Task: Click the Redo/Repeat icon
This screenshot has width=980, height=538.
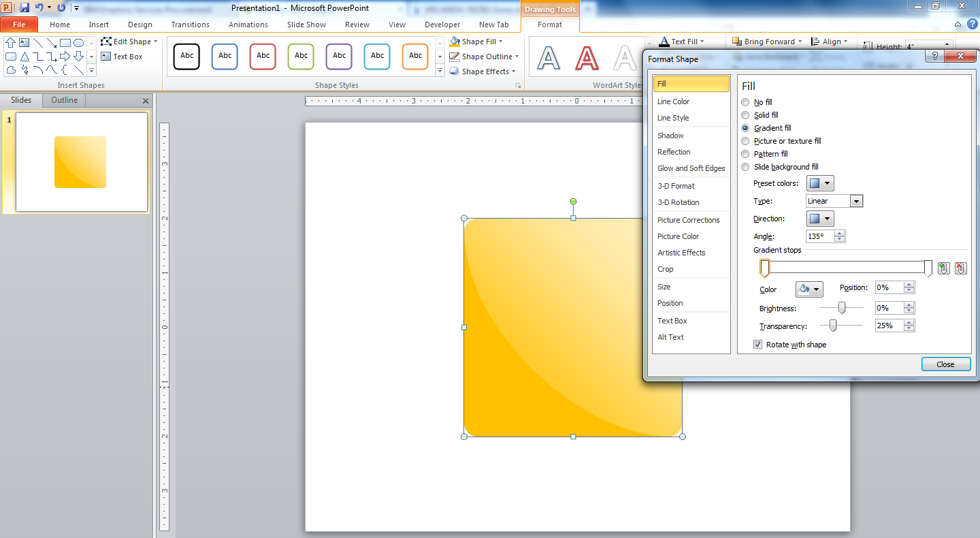Action: coord(61,7)
